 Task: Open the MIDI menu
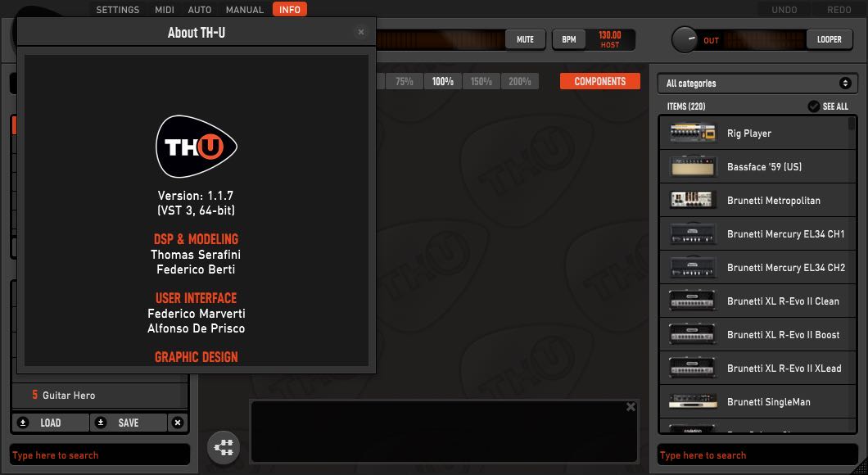coord(165,9)
